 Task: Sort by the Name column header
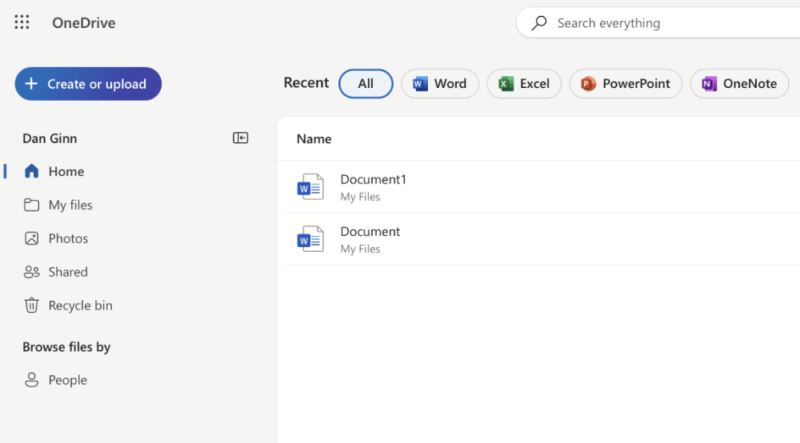pos(314,139)
